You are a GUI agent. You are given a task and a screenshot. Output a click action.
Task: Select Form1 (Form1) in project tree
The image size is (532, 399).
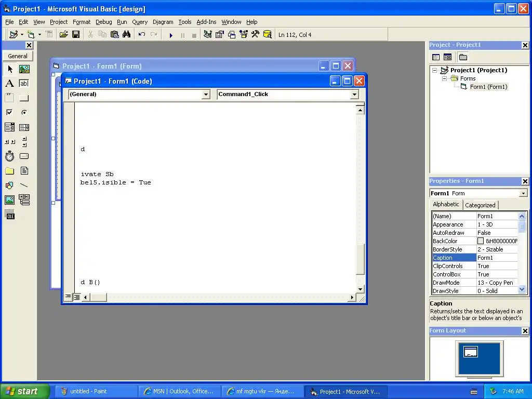[x=488, y=87]
